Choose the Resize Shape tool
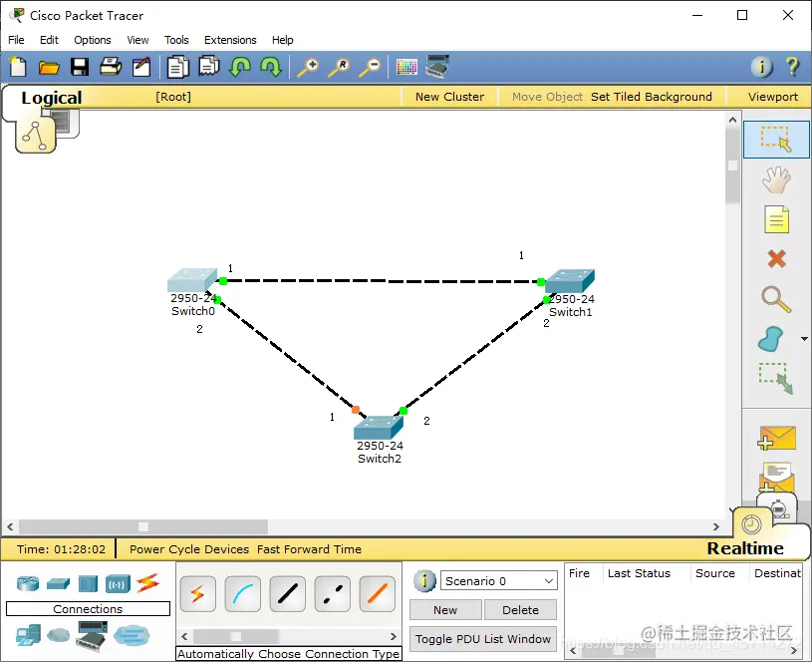Image resolution: width=812 pixels, height=662 pixels. coord(776,379)
